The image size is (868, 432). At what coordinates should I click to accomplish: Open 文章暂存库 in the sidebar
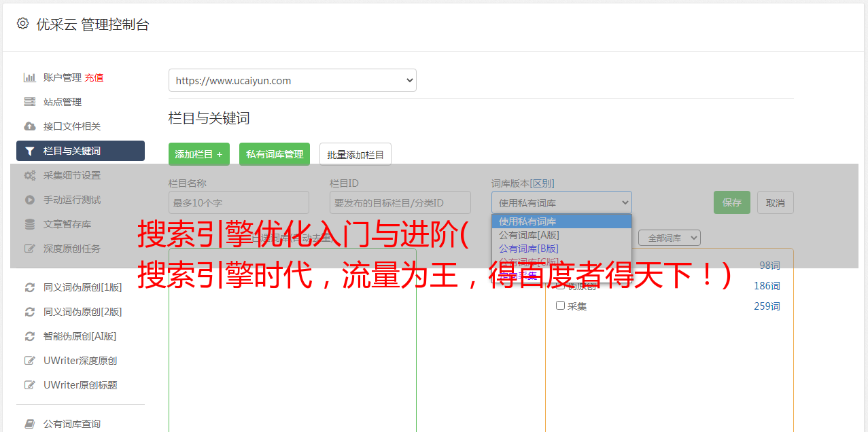(x=67, y=224)
